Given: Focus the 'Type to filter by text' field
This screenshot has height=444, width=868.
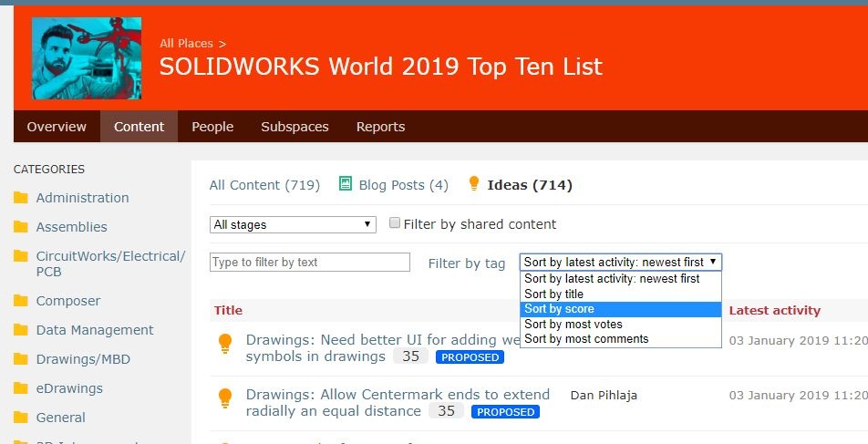Looking at the screenshot, I should tap(310, 262).
